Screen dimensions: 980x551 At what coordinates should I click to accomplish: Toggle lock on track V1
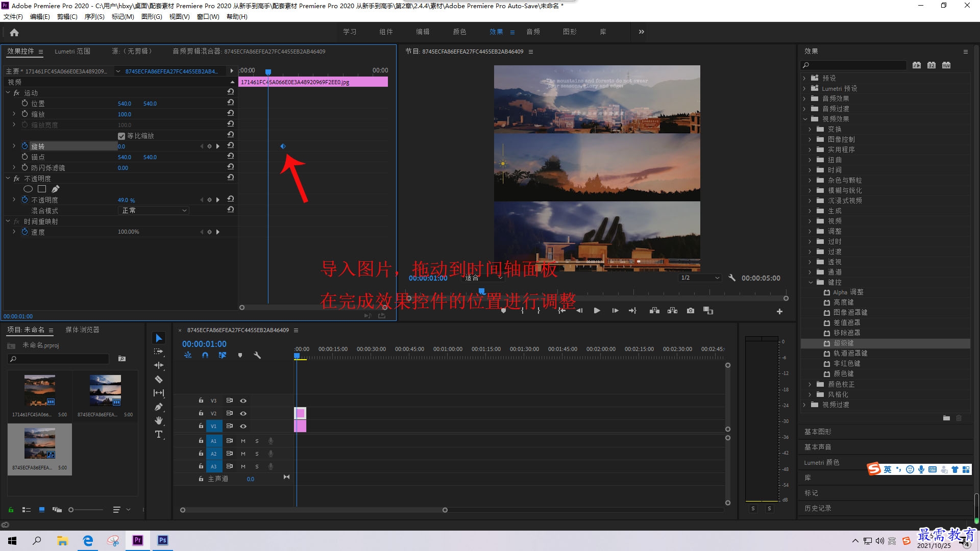click(201, 426)
